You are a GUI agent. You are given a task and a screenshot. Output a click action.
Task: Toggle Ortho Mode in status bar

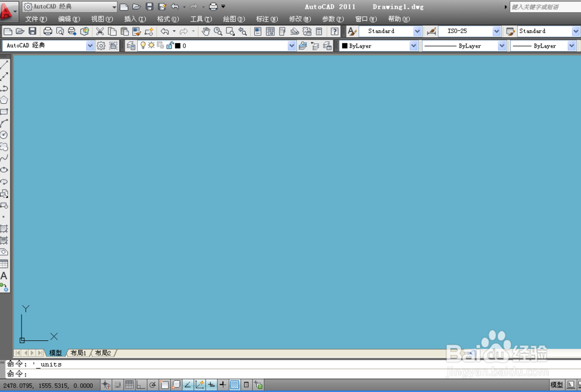141,385
